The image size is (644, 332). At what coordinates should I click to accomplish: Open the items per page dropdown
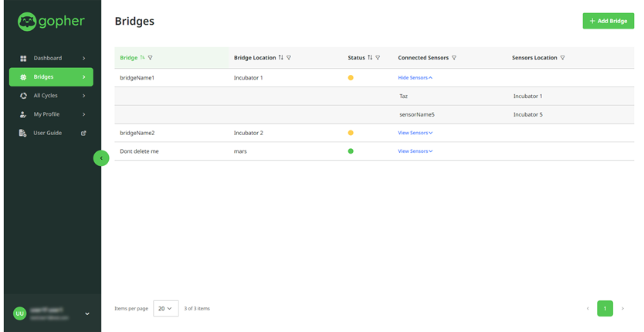[165, 309]
